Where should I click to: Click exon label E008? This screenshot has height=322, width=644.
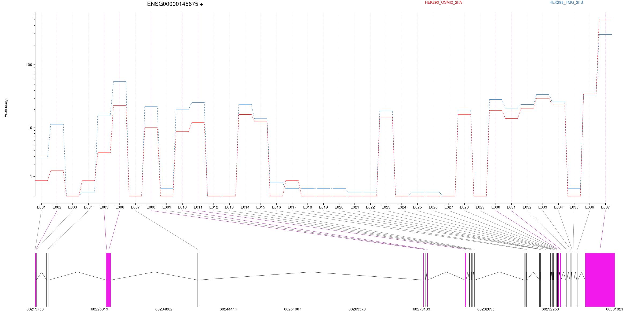(151, 207)
